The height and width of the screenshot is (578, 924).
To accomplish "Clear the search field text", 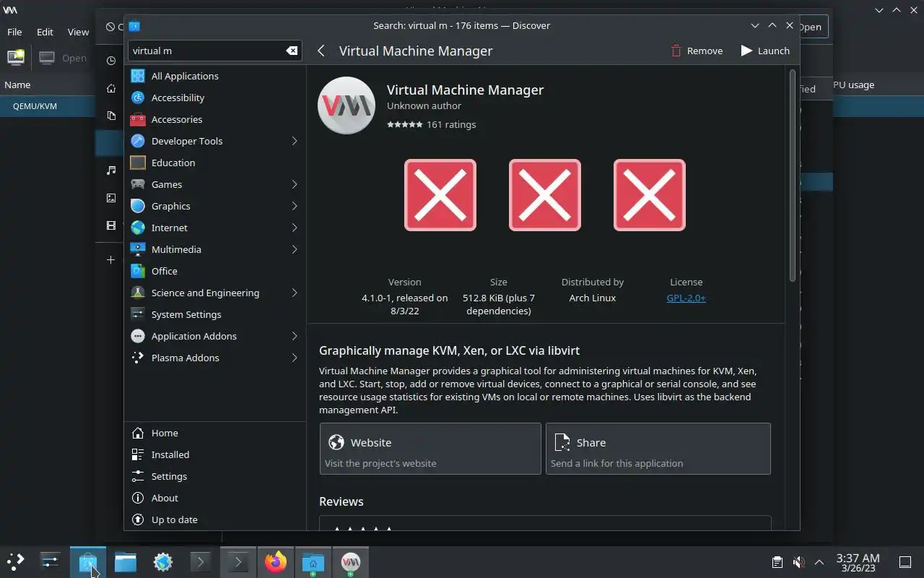I will coord(292,51).
